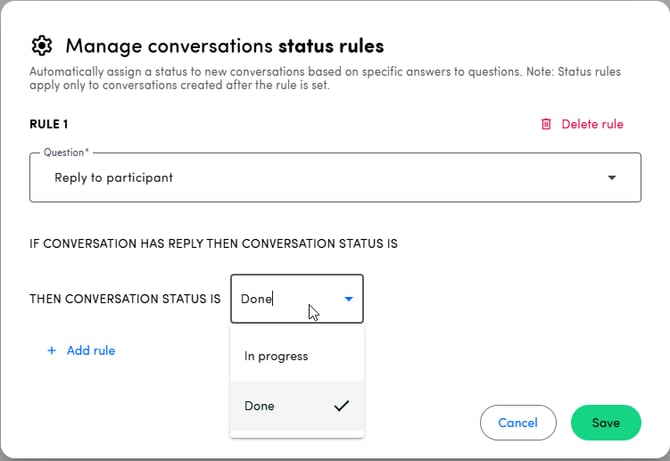The image size is (670, 461).
Task: Click the plus icon before Add rule
Action: [52, 351]
